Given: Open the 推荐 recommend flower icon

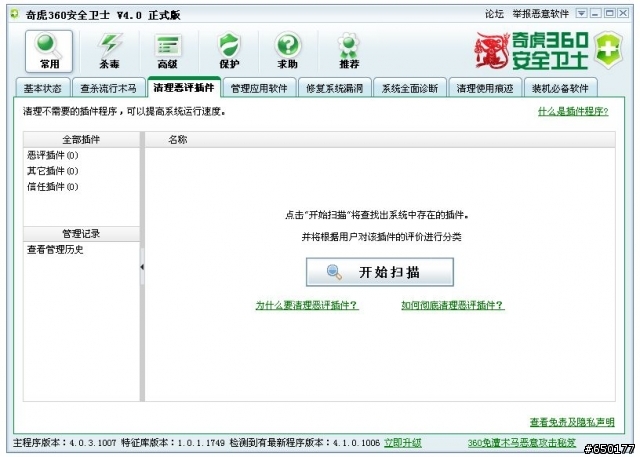Looking at the screenshot, I should tap(349, 51).
